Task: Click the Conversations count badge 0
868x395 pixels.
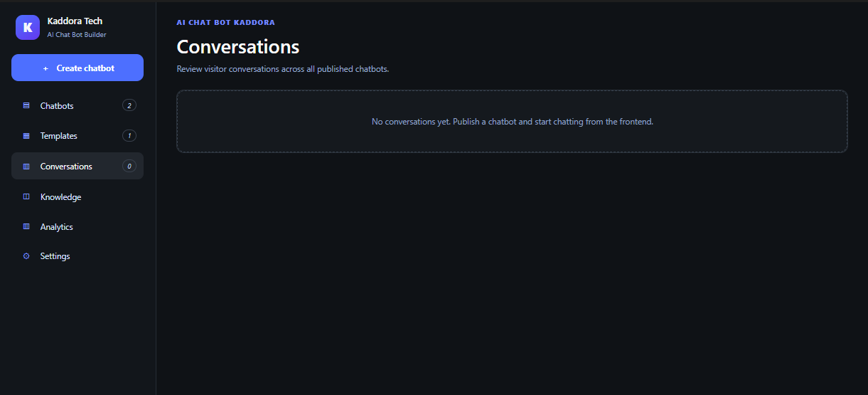Action: (129, 167)
